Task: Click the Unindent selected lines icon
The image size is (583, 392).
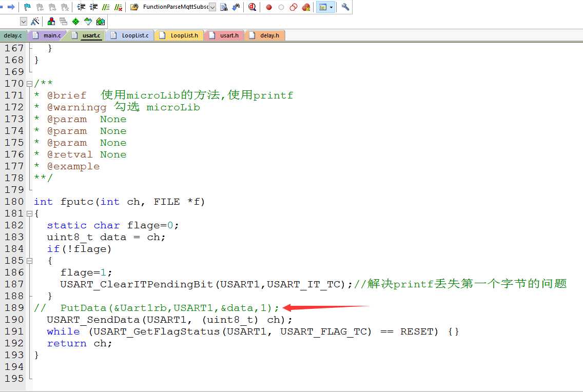Action: pos(94,7)
